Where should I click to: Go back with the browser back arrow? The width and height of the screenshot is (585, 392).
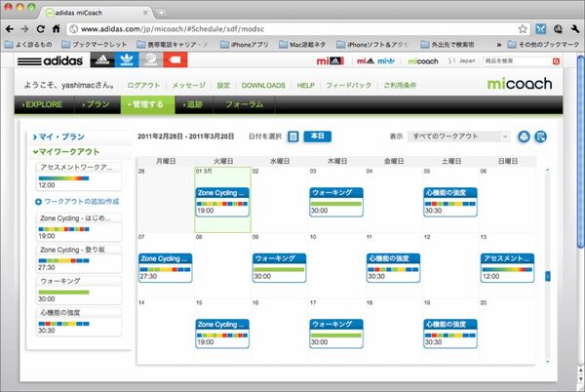tap(10, 29)
